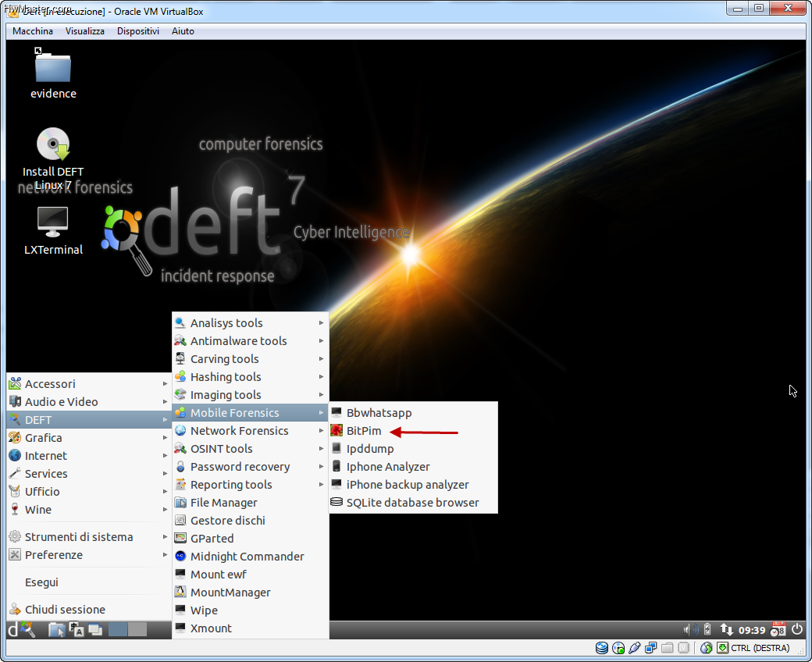Choose Chiudi sessione to log out

(x=89, y=610)
